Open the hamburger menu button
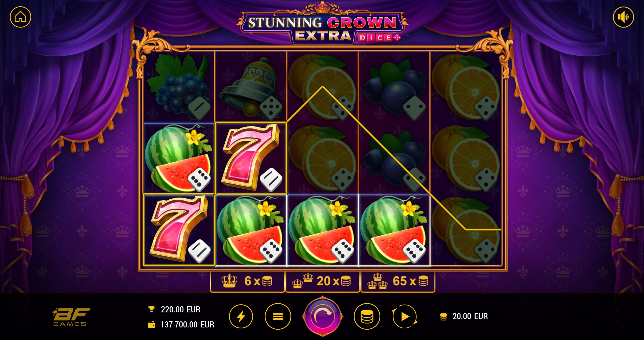 [x=278, y=316]
